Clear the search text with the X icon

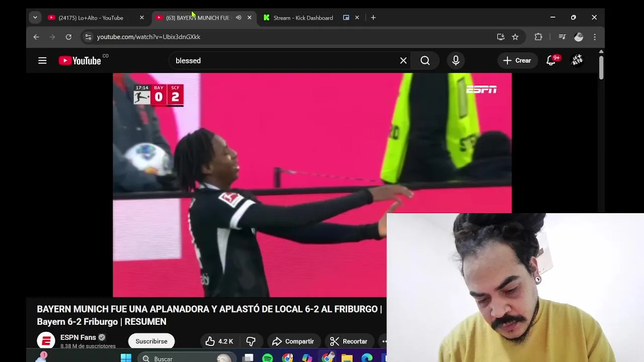tap(404, 61)
